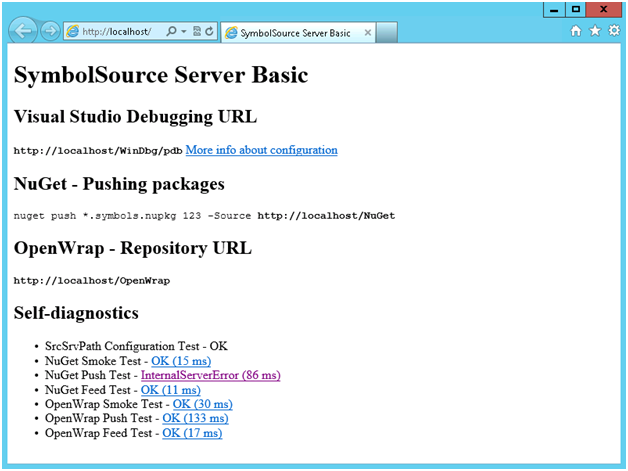This screenshot has height=471, width=628.
Task: Close the SymbolSource Server Basic tab
Action: point(368,33)
